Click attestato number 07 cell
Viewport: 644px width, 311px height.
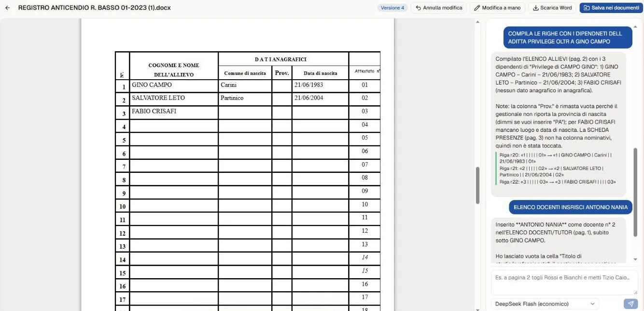pyautogui.click(x=364, y=165)
